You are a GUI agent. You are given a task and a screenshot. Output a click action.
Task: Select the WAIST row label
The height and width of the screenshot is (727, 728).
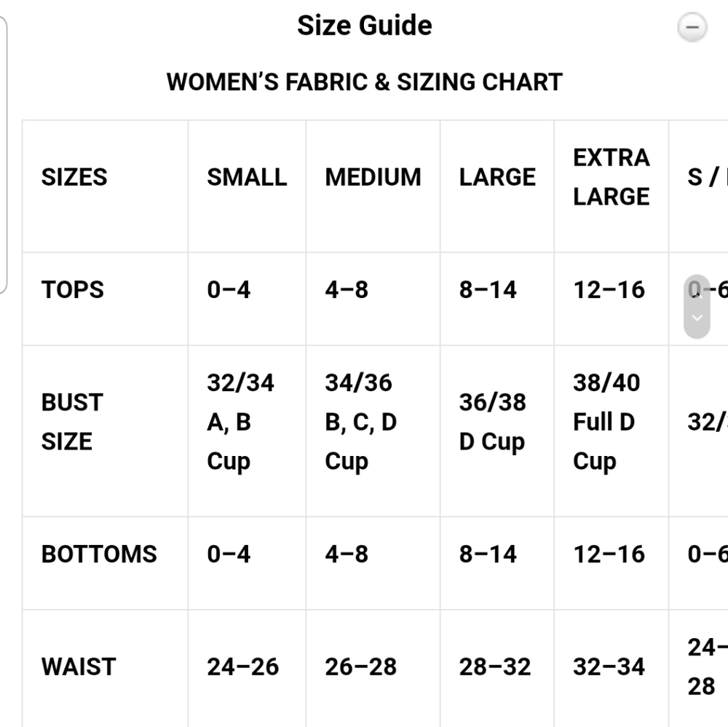click(x=79, y=667)
